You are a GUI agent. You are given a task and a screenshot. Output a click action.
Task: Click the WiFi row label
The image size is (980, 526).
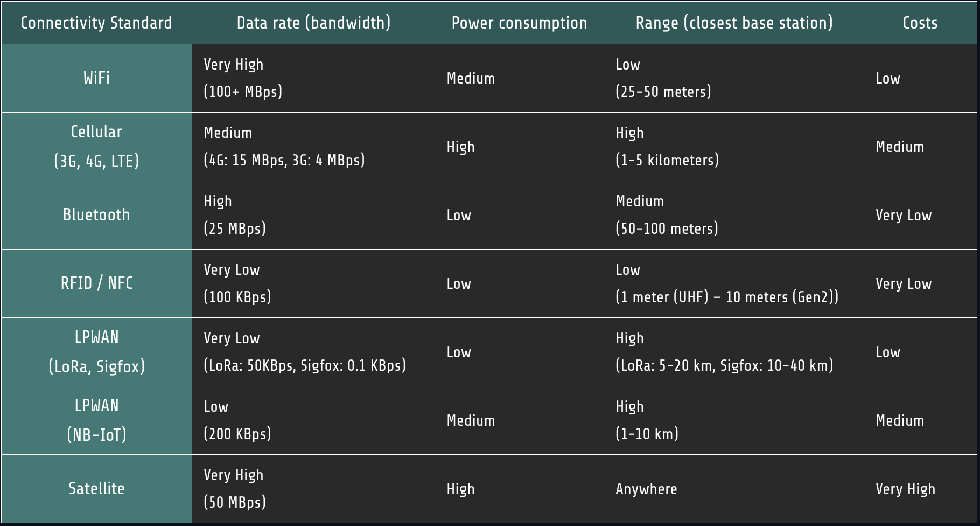coord(96,78)
